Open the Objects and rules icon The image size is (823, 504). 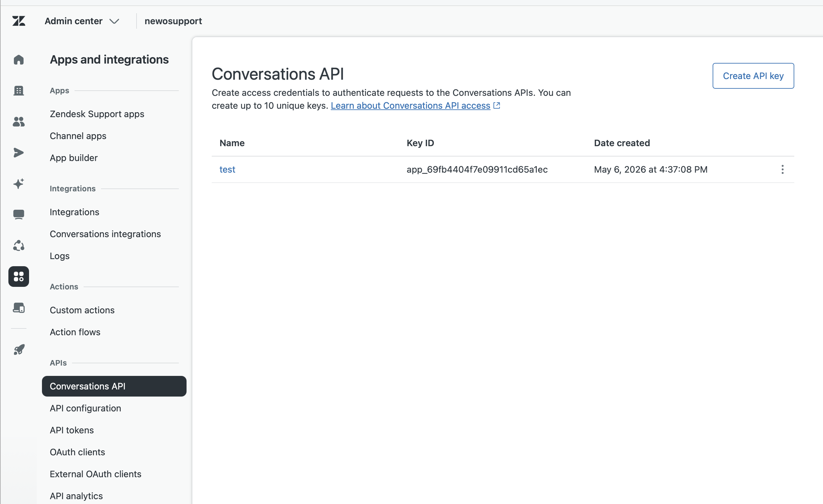coord(19,246)
